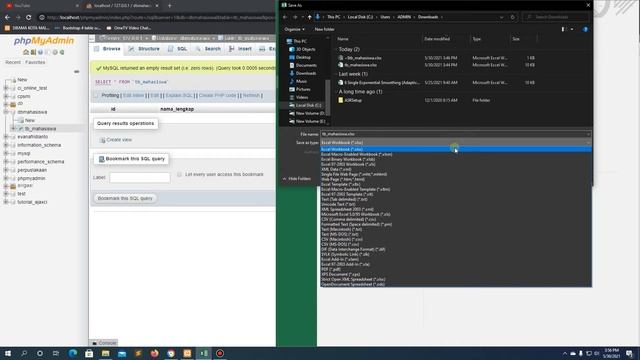Click the red recorder taskbar icon
The width and height of the screenshot is (640, 360).
click(x=220, y=353)
